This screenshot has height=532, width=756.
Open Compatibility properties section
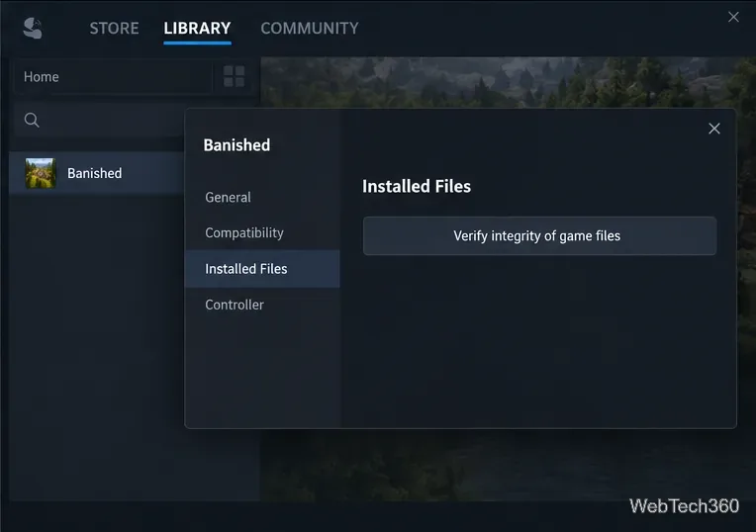pos(262,232)
